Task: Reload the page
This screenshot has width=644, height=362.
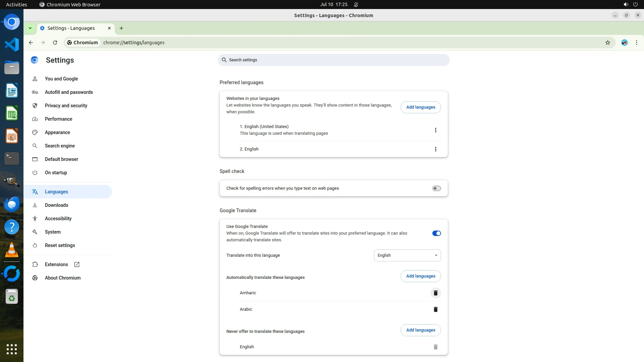Action: pyautogui.click(x=55, y=43)
